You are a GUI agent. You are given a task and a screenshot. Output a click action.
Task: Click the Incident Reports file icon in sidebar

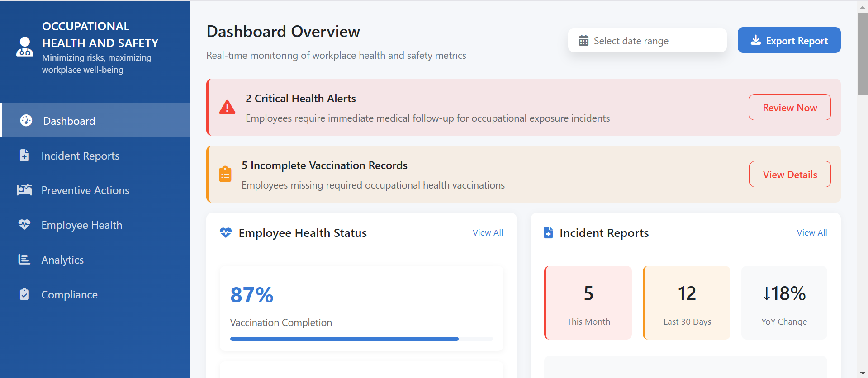point(24,155)
